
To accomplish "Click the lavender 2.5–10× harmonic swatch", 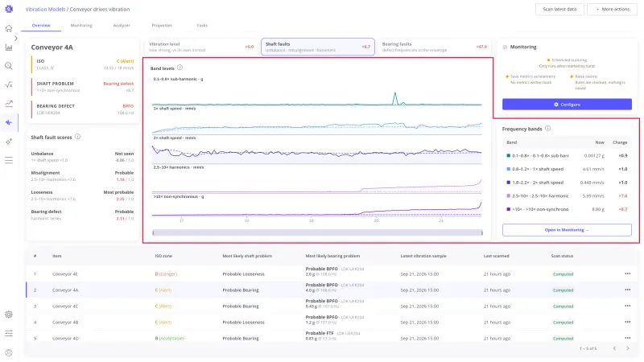I will pos(509,195).
